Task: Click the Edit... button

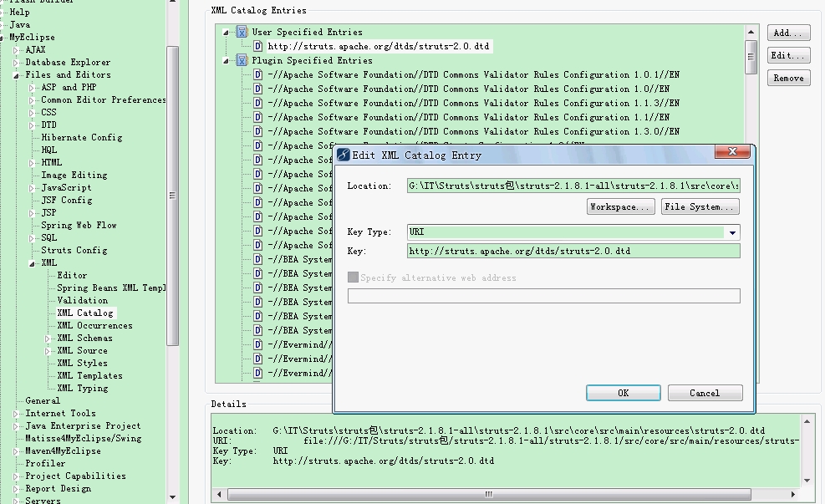Action: [x=788, y=55]
